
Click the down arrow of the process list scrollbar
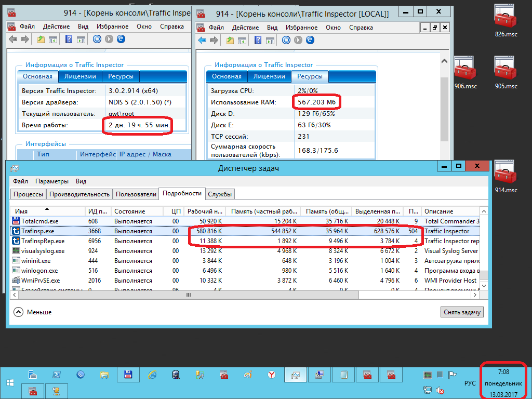tap(484, 286)
